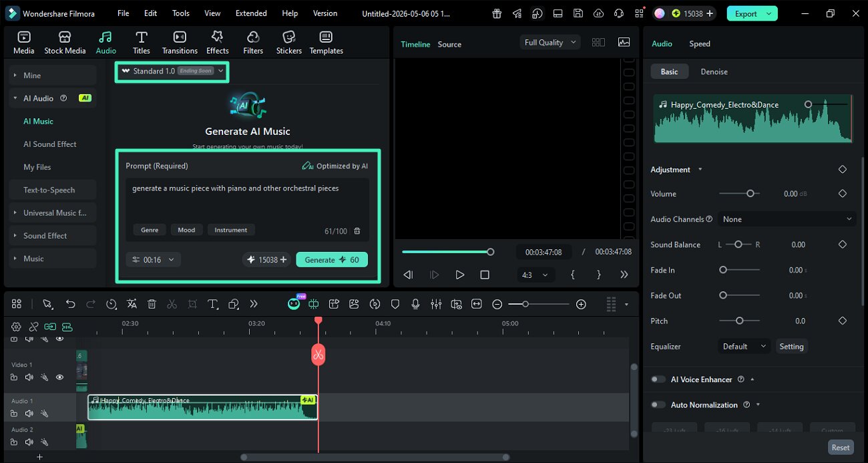Image resolution: width=868 pixels, height=463 pixels.
Task: Expand the Music category
Action: coord(53,259)
